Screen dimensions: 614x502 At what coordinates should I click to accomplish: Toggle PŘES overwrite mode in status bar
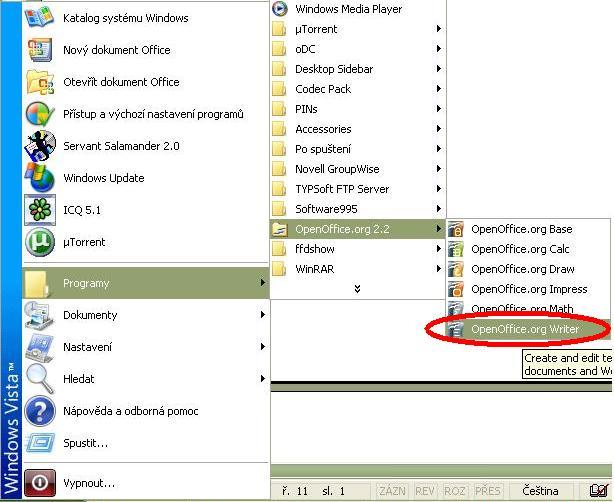[488, 491]
